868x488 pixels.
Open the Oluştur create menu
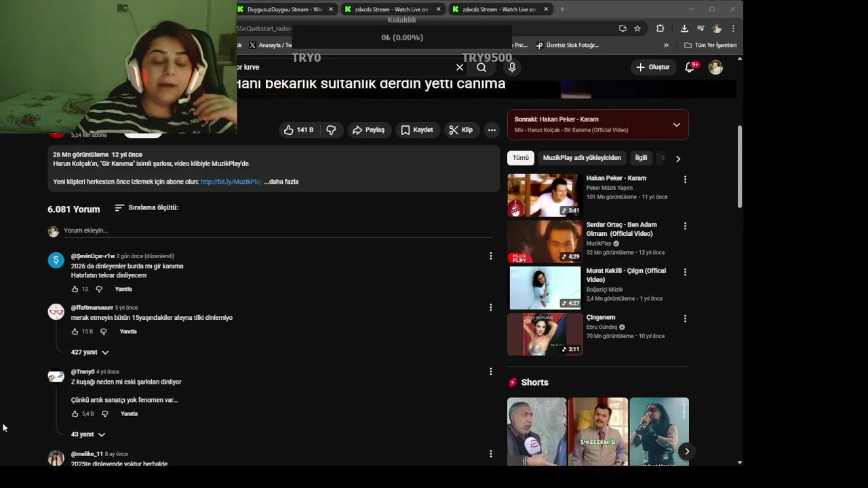(x=653, y=67)
